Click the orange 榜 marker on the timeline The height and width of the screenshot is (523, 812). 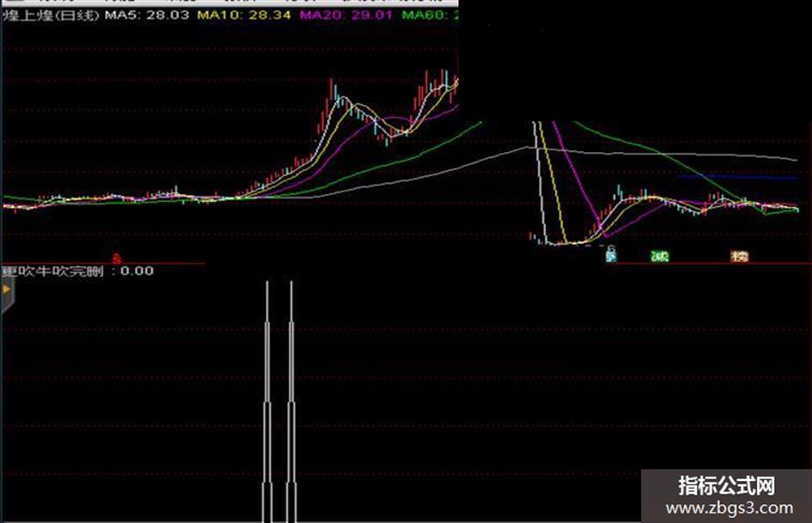[740, 256]
